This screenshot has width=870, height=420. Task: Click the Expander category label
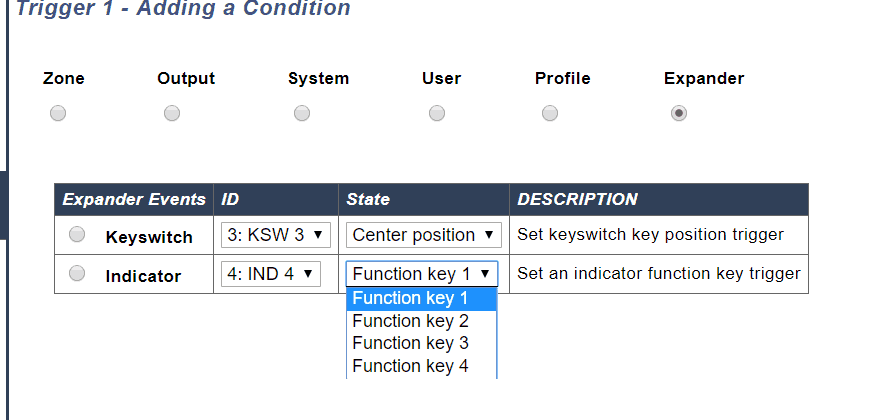(x=704, y=78)
